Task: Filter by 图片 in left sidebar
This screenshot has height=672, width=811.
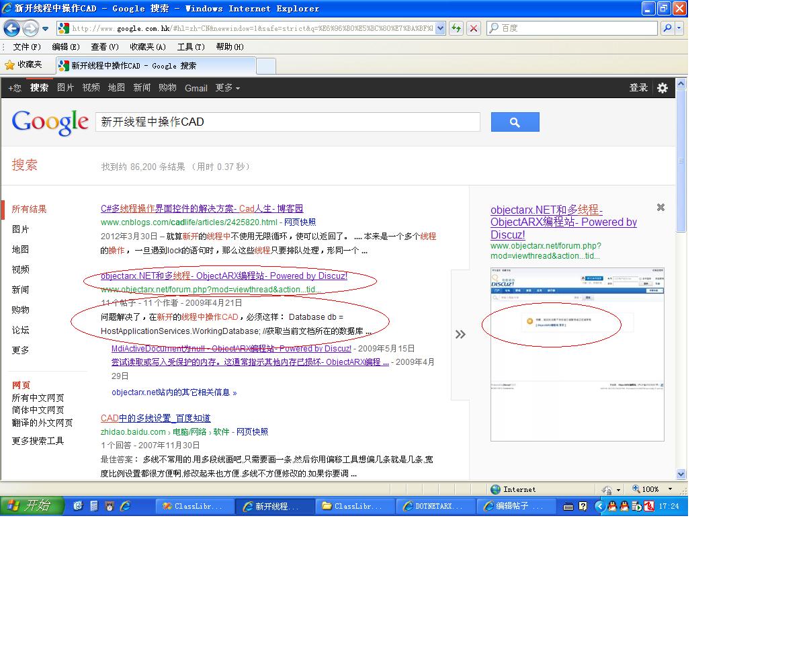Action: (x=20, y=229)
